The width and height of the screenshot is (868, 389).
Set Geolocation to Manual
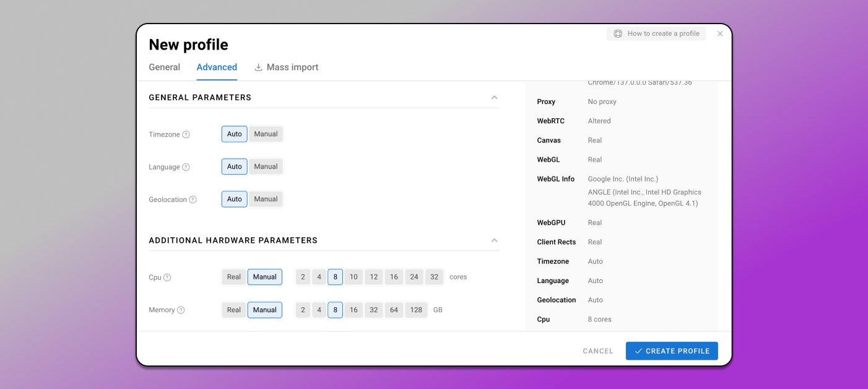click(266, 199)
